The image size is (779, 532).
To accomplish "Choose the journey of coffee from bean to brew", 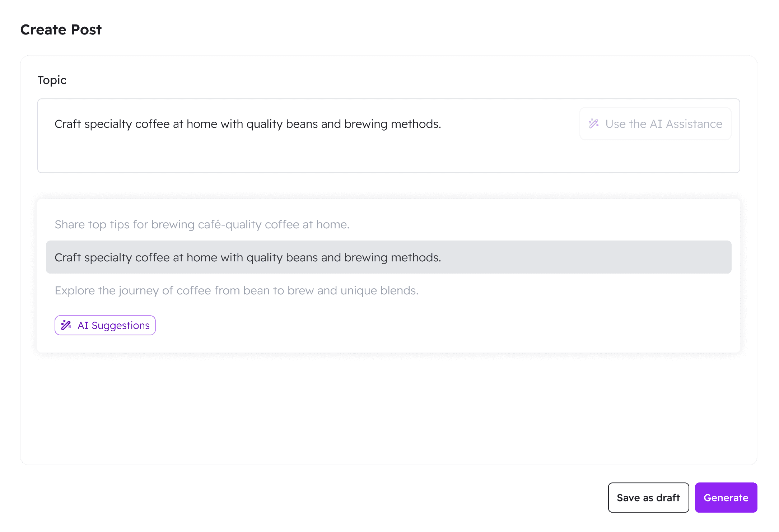I will point(237,290).
